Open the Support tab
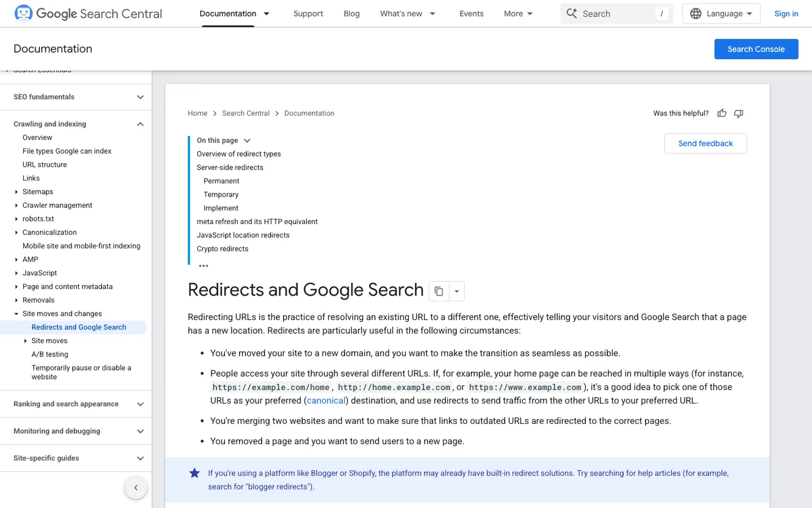 pyautogui.click(x=308, y=13)
